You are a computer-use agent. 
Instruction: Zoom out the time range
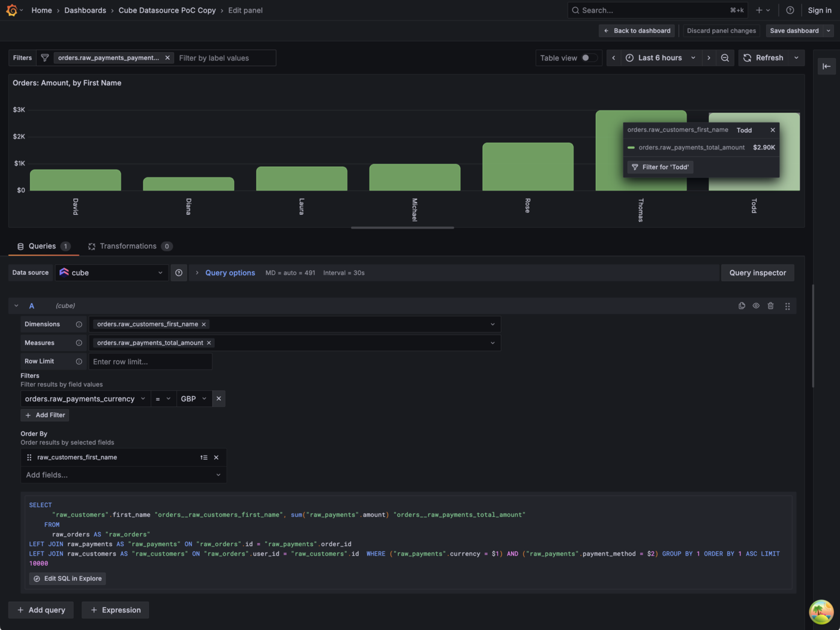point(725,58)
